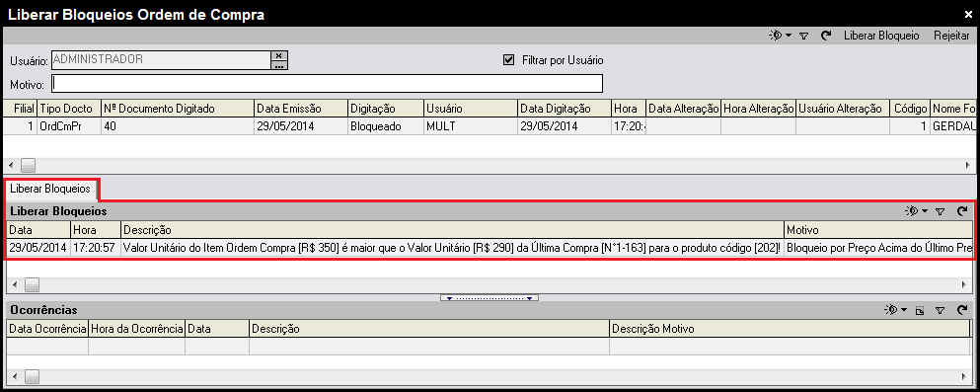Click the Hora Alteração column header

pyautogui.click(x=758, y=109)
